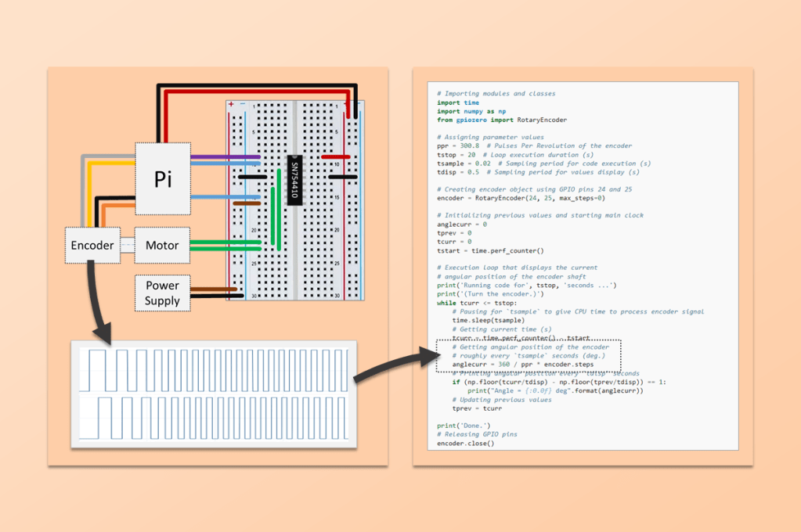Click the 'from gpiozero import RotaryEncoder' line

tap(502, 120)
